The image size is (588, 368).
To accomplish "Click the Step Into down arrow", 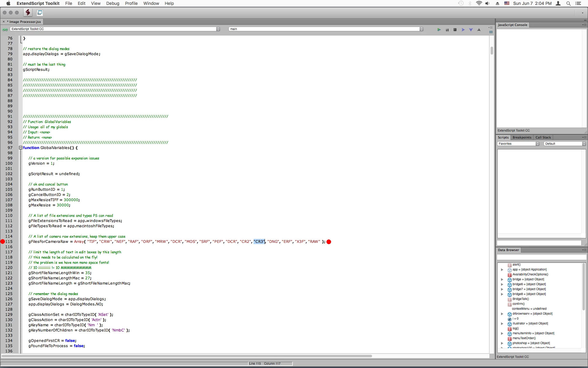I will pos(471,30).
